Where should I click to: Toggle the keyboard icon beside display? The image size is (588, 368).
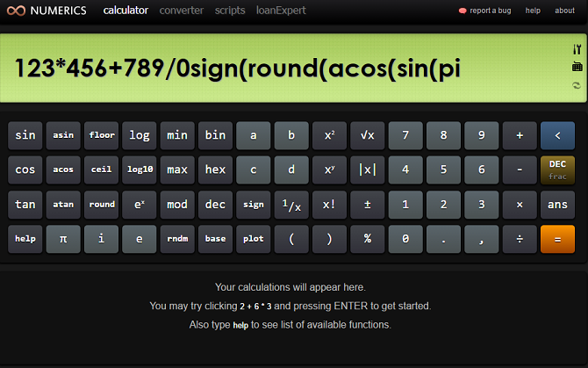pyautogui.click(x=577, y=67)
